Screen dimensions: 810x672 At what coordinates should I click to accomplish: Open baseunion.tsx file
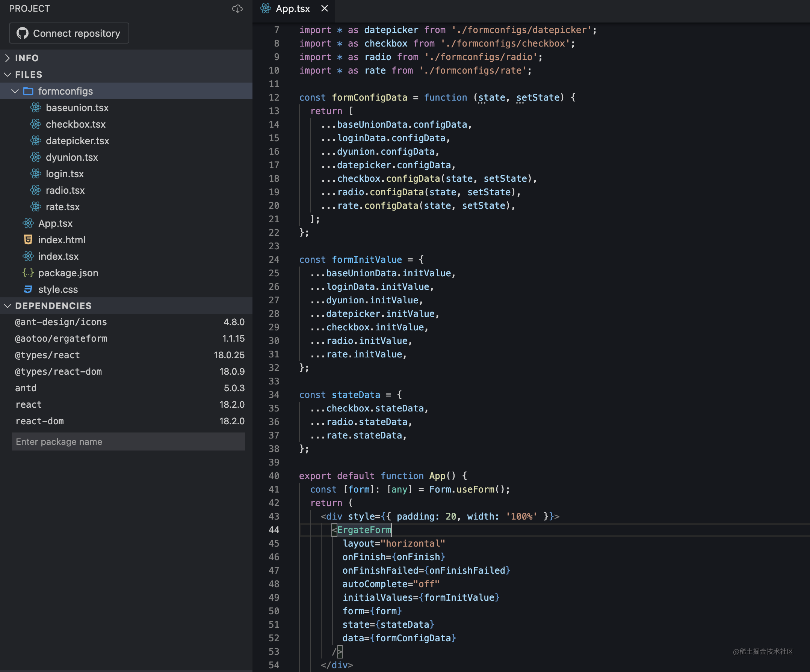77,107
